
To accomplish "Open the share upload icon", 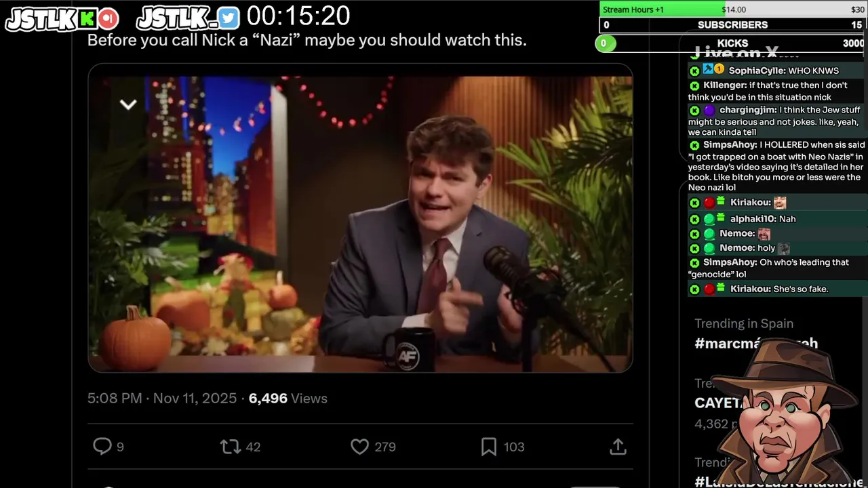I will point(617,446).
